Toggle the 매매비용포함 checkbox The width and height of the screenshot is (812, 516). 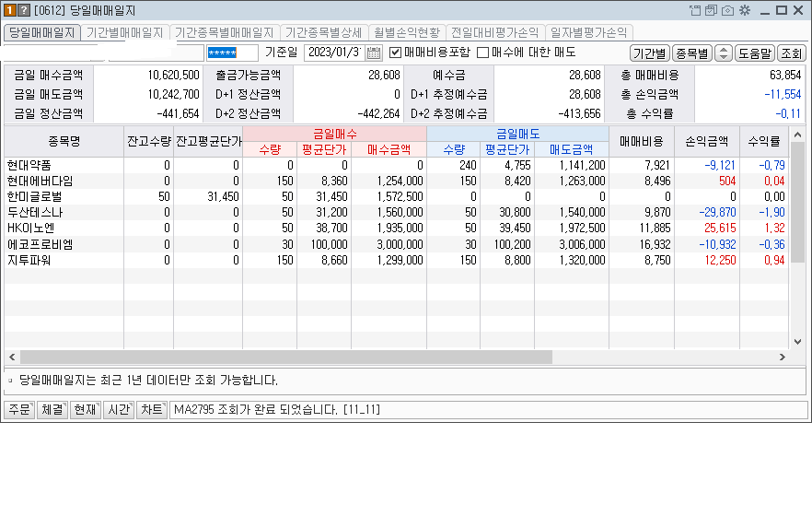(396, 53)
